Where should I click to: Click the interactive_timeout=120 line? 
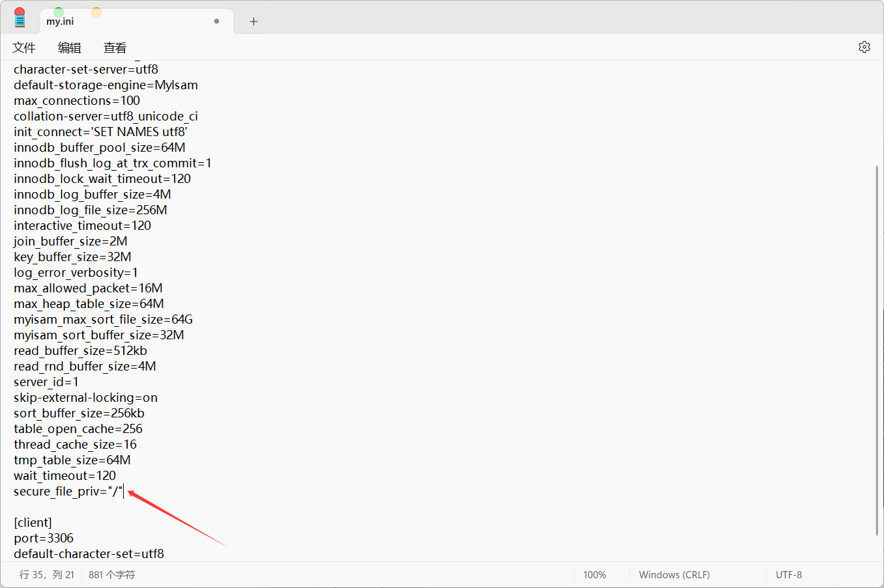tap(82, 226)
